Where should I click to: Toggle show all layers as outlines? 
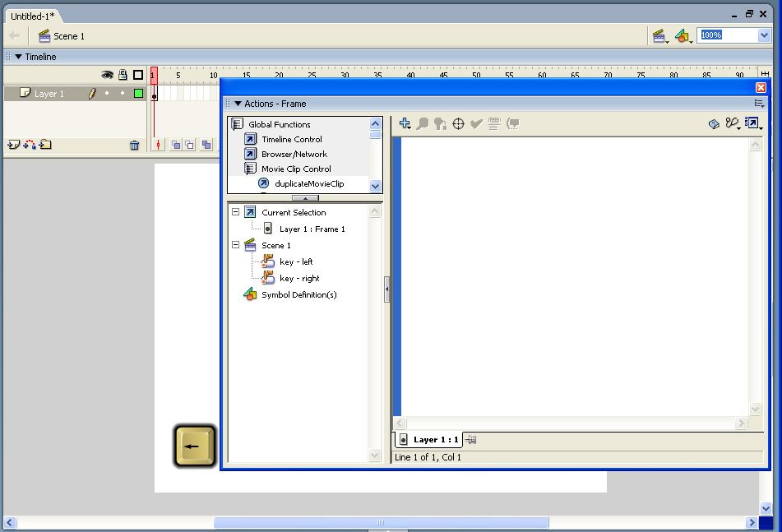[x=138, y=75]
